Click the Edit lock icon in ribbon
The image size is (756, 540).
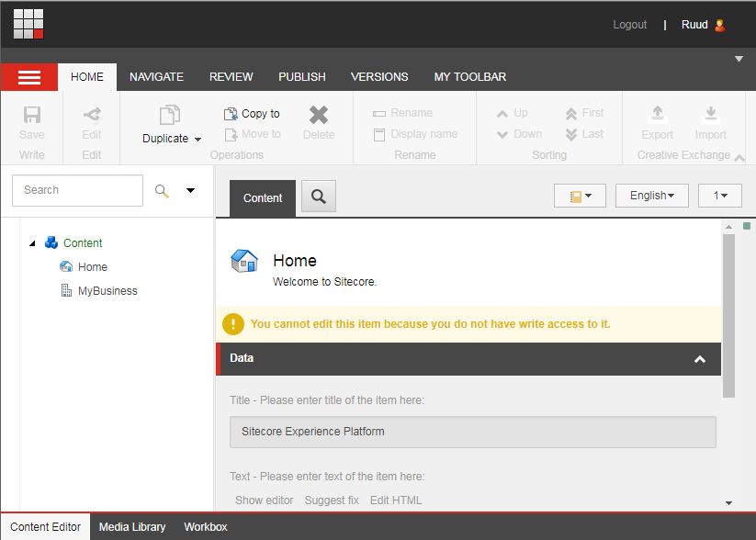tap(92, 115)
